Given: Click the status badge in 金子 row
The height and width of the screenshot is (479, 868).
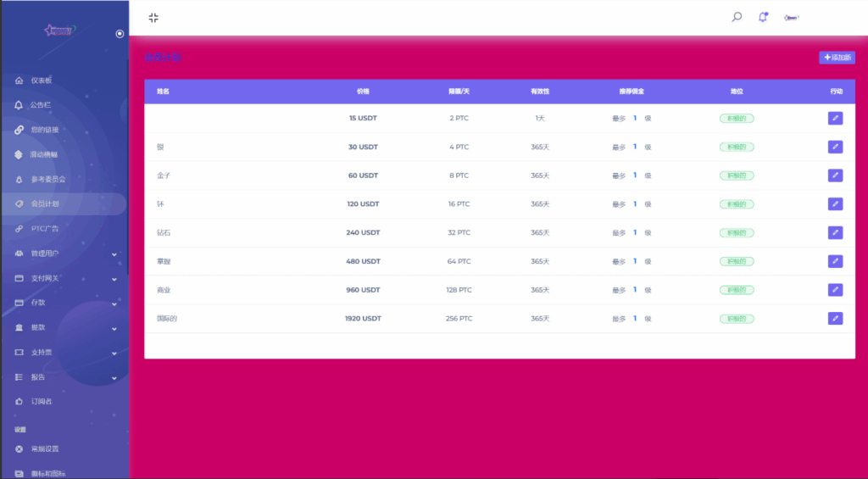Looking at the screenshot, I should pos(736,175).
